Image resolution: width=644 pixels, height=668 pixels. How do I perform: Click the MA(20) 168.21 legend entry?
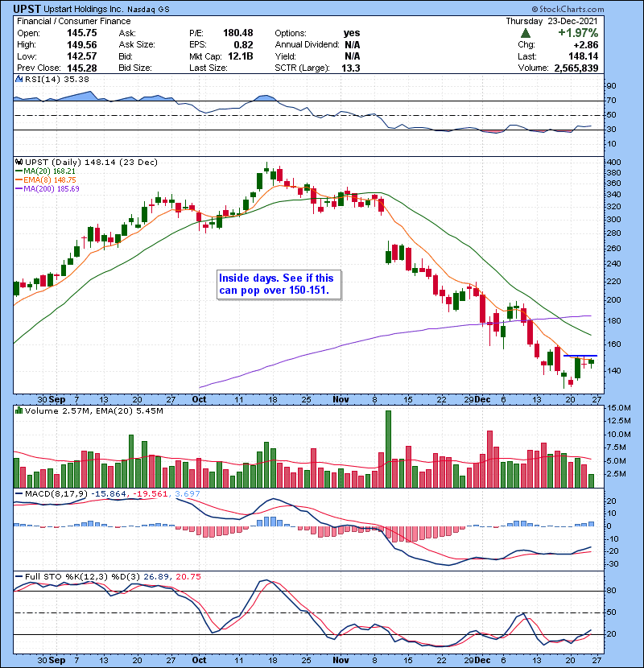(x=45, y=171)
